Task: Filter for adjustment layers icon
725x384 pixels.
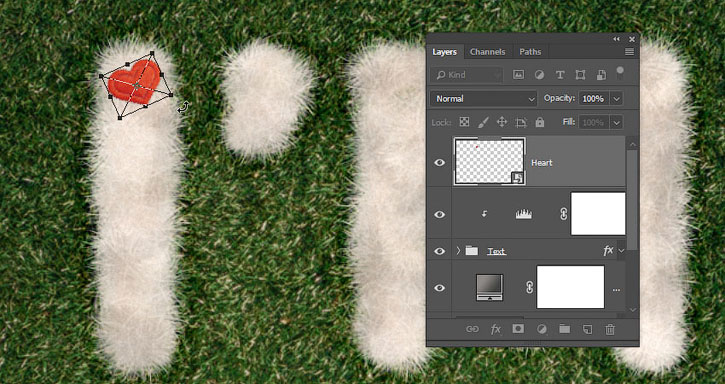Action: 539,75
